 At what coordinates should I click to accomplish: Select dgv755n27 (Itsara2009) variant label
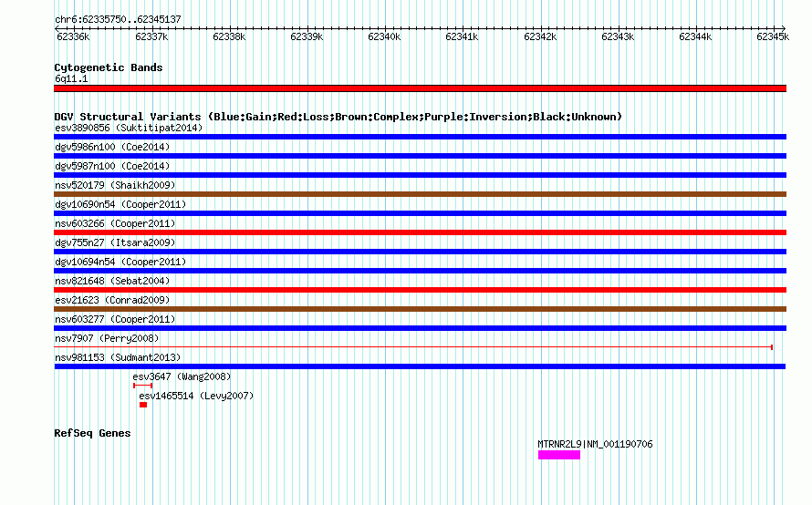[x=115, y=242]
